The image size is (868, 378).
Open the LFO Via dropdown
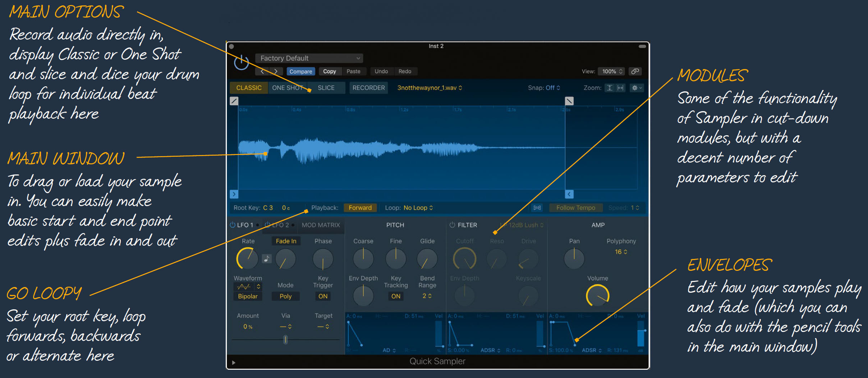[x=286, y=327]
